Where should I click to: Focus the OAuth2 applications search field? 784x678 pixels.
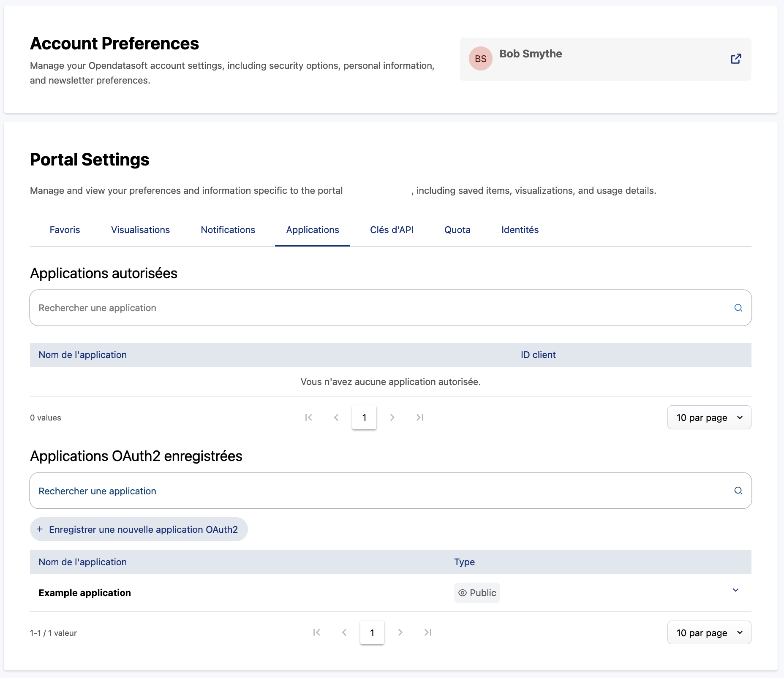coord(380,491)
